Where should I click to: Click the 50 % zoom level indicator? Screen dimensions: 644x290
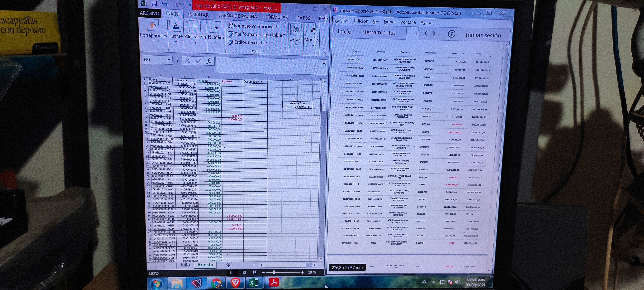312,272
